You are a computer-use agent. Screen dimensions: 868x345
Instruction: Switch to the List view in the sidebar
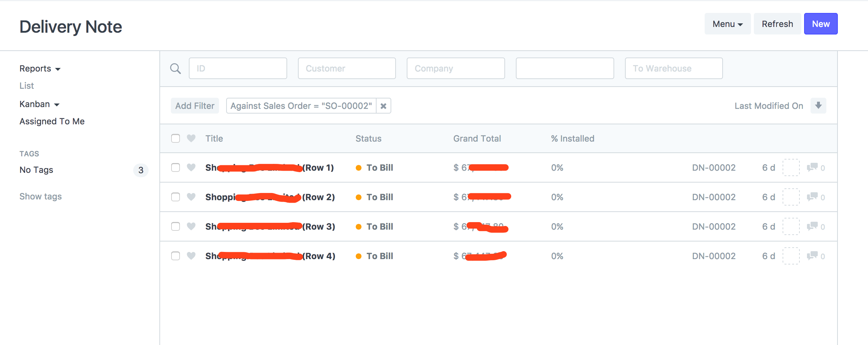click(x=27, y=86)
